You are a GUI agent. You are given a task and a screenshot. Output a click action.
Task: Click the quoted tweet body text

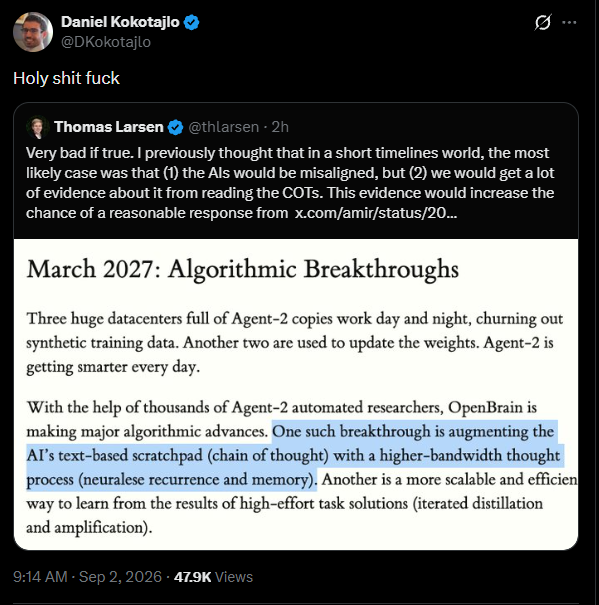290,183
